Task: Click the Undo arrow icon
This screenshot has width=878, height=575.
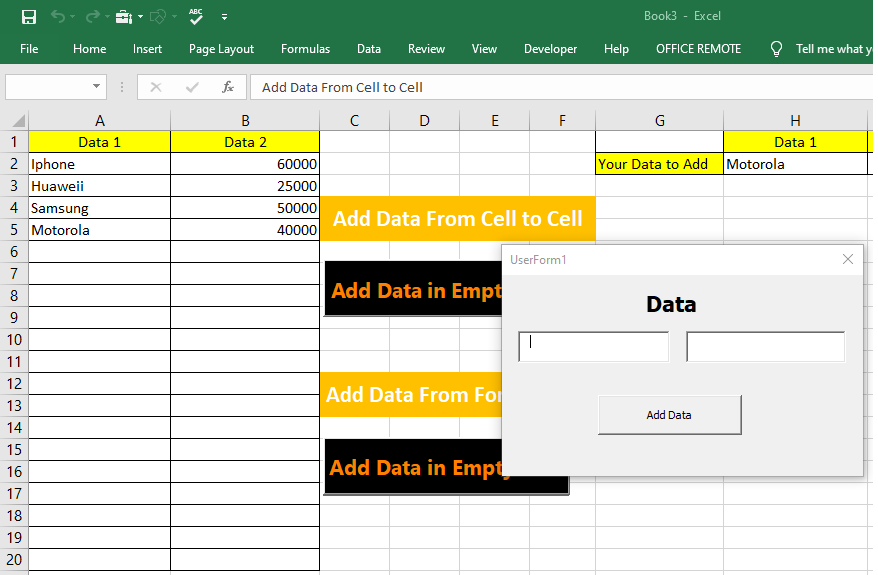Action: coord(58,16)
